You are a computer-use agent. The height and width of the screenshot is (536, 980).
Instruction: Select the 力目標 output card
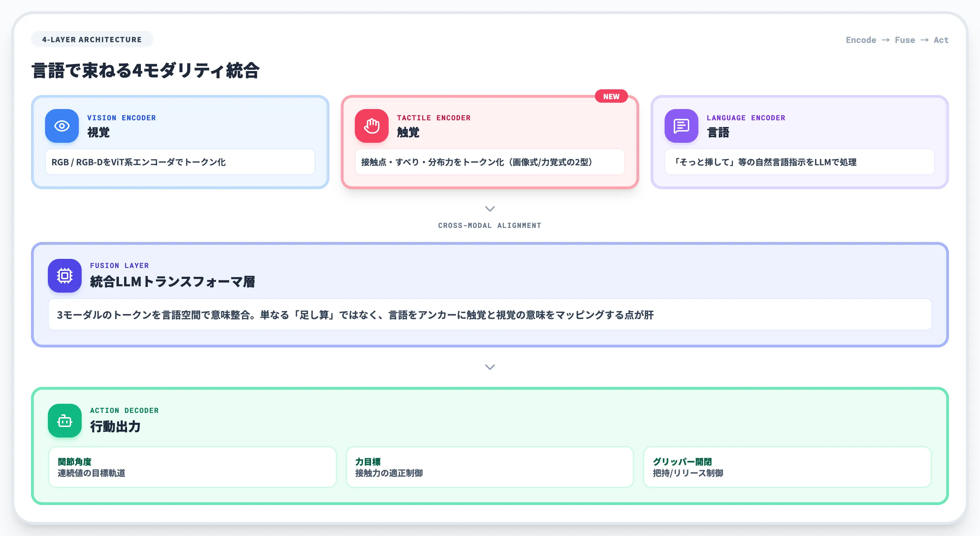(x=490, y=467)
